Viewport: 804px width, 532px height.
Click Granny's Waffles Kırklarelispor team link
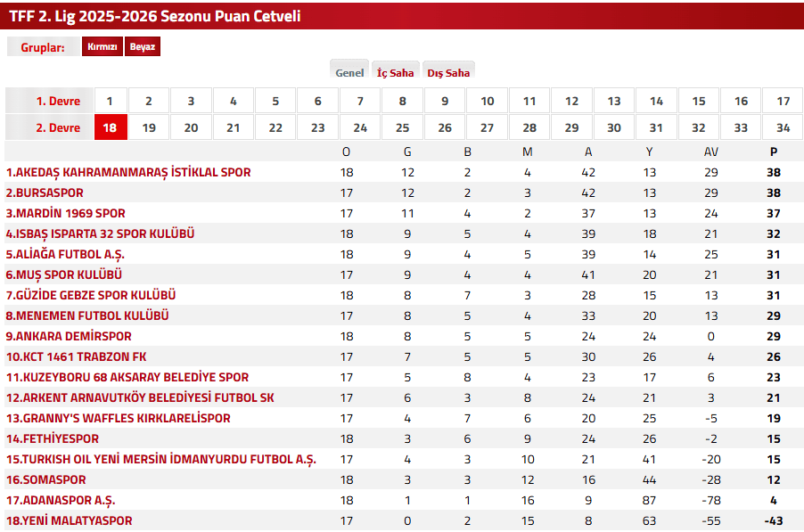point(118,418)
